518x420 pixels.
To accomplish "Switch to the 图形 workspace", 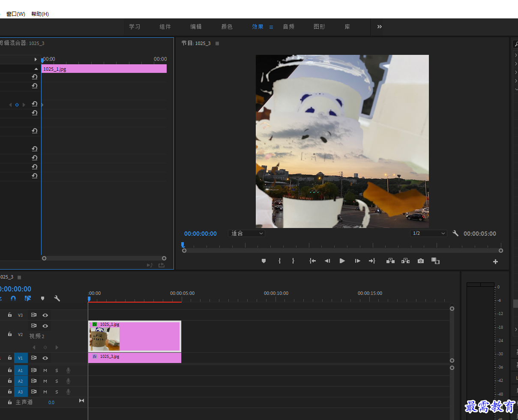I will click(319, 27).
